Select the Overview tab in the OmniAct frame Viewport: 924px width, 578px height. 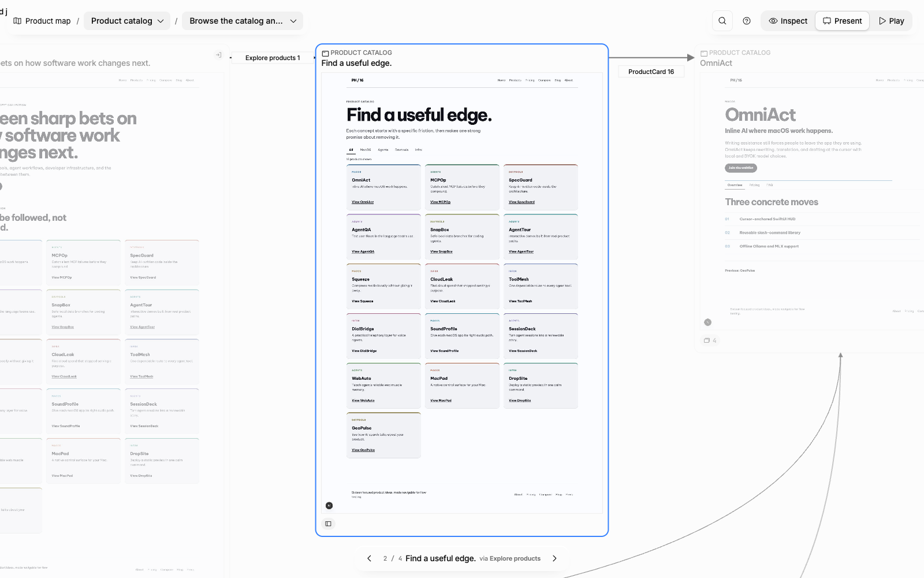pyautogui.click(x=735, y=185)
